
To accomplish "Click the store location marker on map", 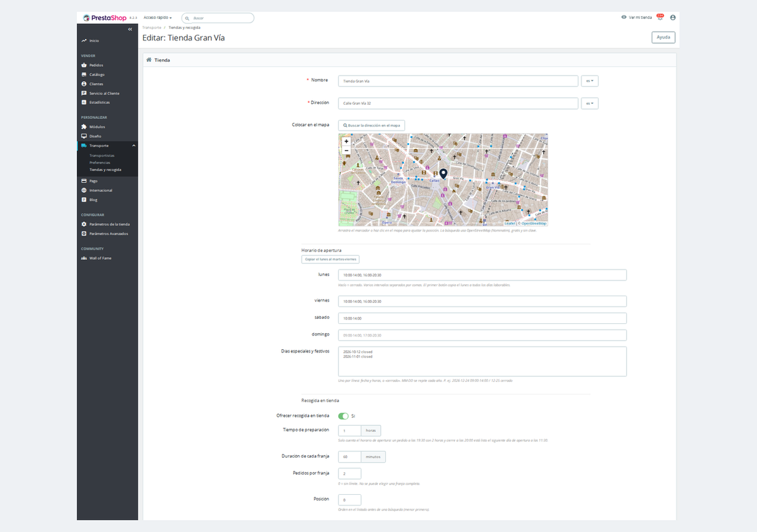I will [x=443, y=174].
